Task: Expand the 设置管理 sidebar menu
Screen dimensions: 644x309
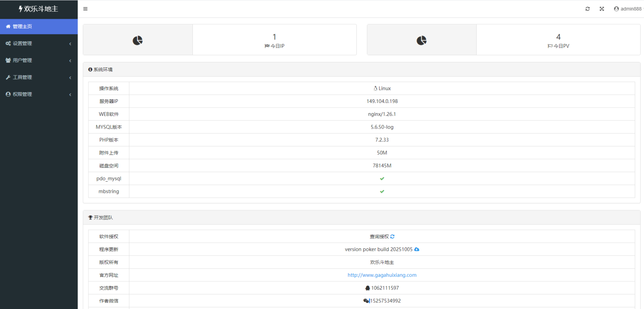Action: [39, 44]
